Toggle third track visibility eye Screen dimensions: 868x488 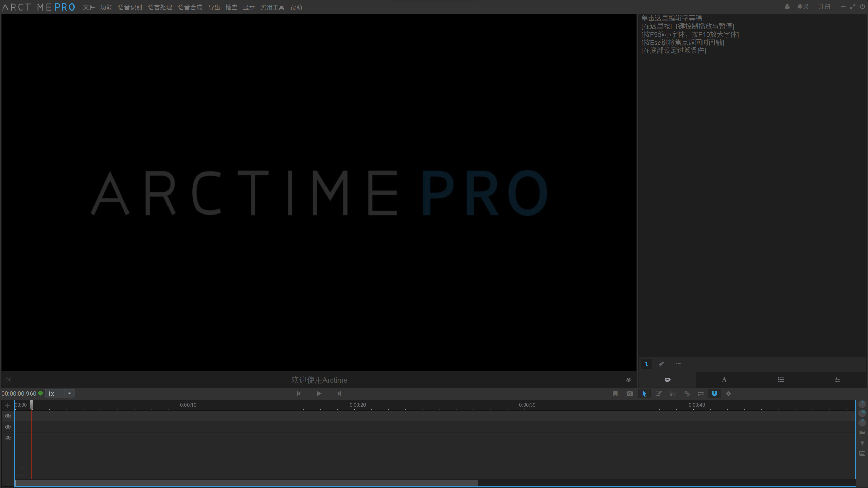pyautogui.click(x=8, y=438)
